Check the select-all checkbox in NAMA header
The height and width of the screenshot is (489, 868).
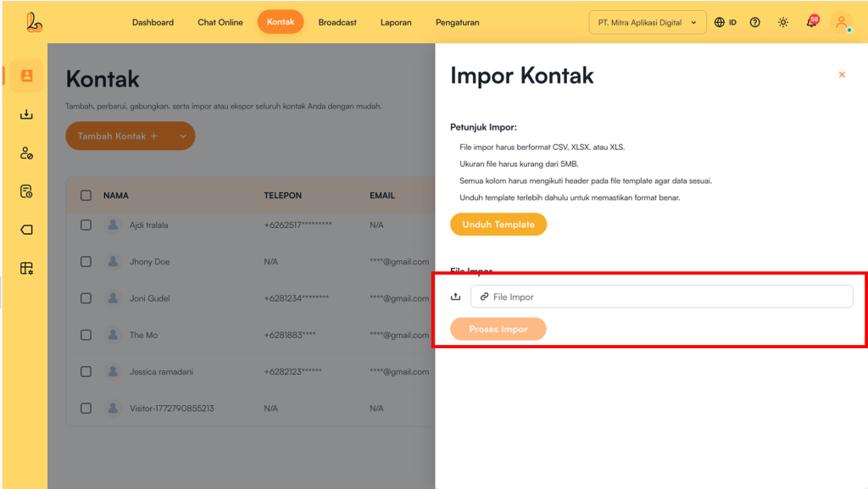coord(86,196)
